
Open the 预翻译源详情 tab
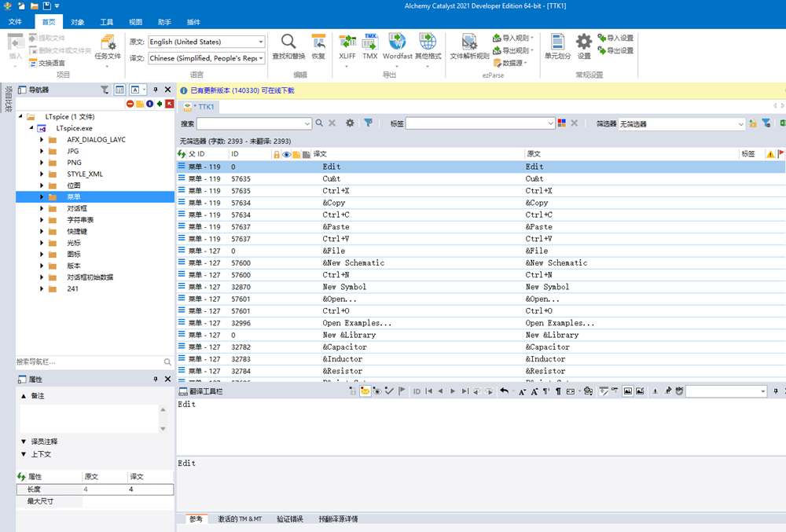point(338,519)
